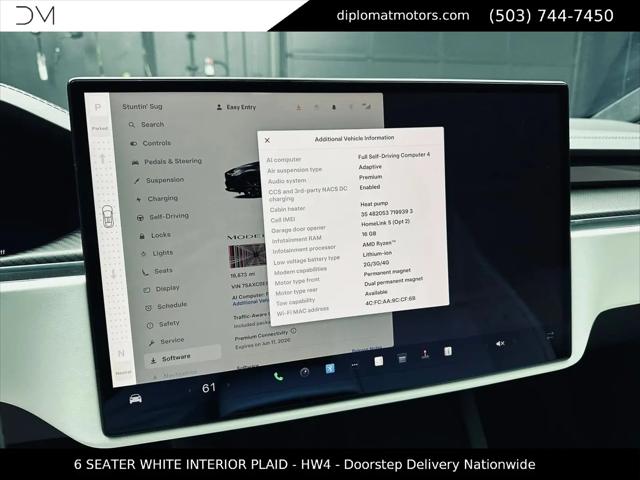Tap the Additional Vehicle Information link
The width and height of the screenshot is (640, 480).
[250, 302]
